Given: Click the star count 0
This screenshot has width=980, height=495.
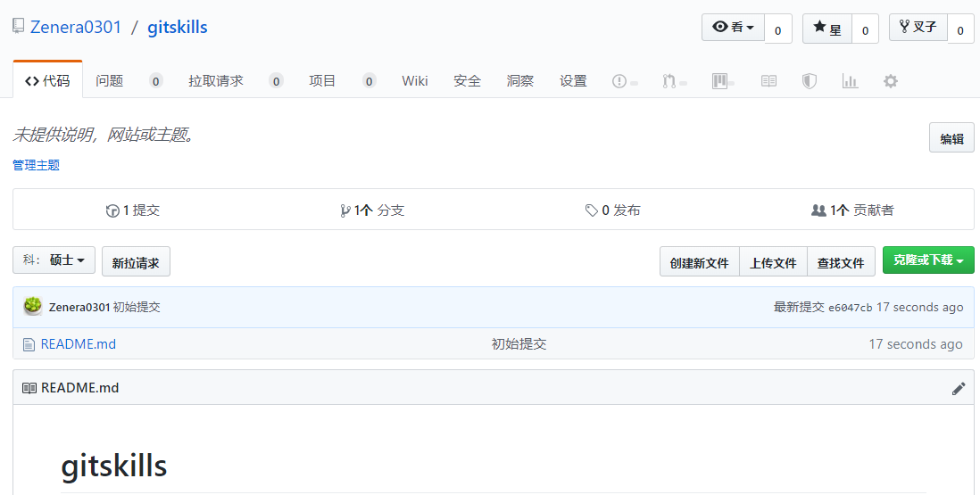Looking at the screenshot, I should click(866, 29).
